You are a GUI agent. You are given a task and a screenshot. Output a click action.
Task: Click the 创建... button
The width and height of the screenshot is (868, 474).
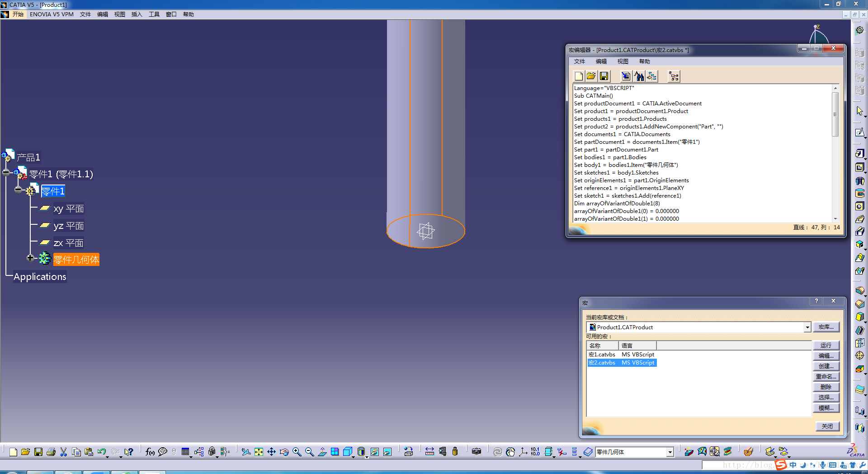point(826,366)
